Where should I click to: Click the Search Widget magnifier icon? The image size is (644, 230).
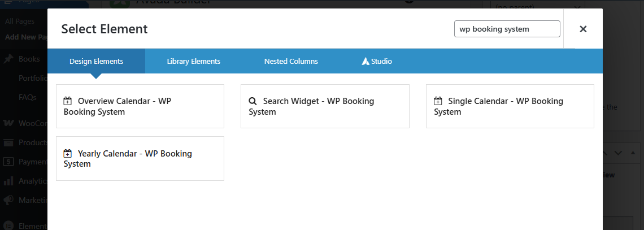pyautogui.click(x=253, y=101)
